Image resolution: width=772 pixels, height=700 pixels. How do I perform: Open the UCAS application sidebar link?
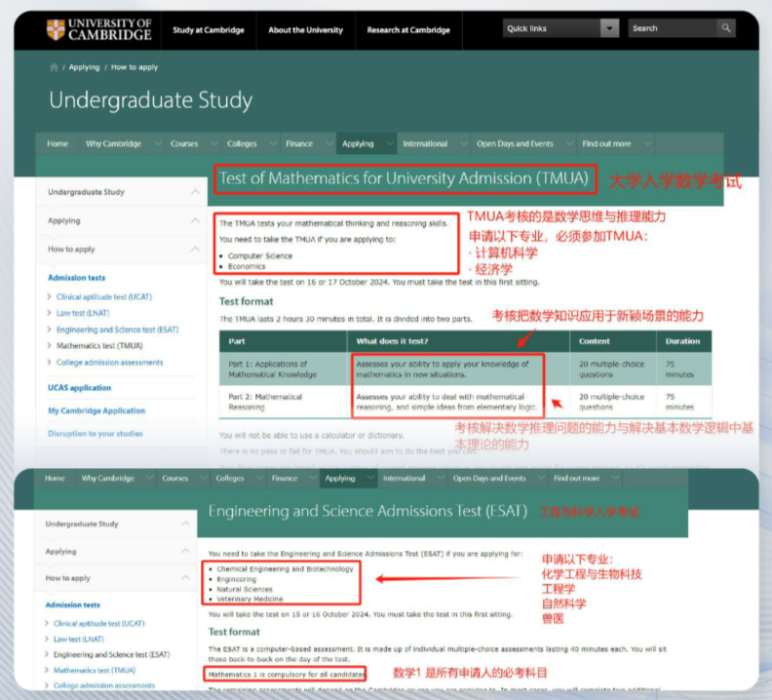coord(79,388)
